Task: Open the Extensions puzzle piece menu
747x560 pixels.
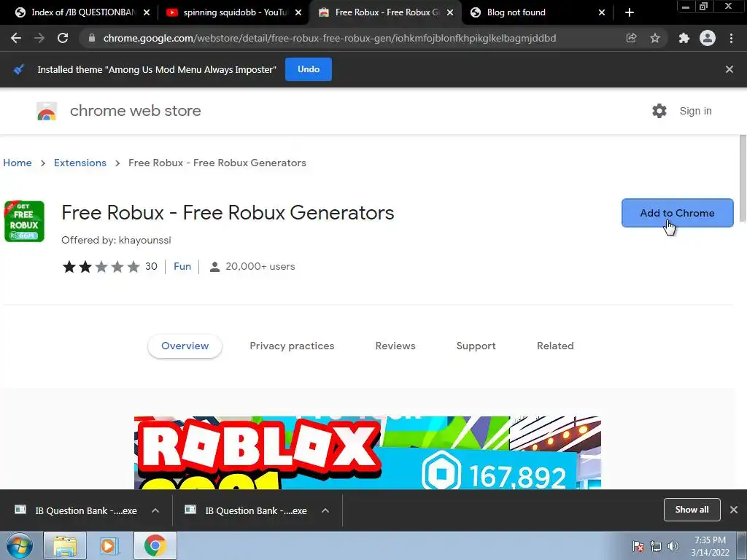Action: (684, 38)
